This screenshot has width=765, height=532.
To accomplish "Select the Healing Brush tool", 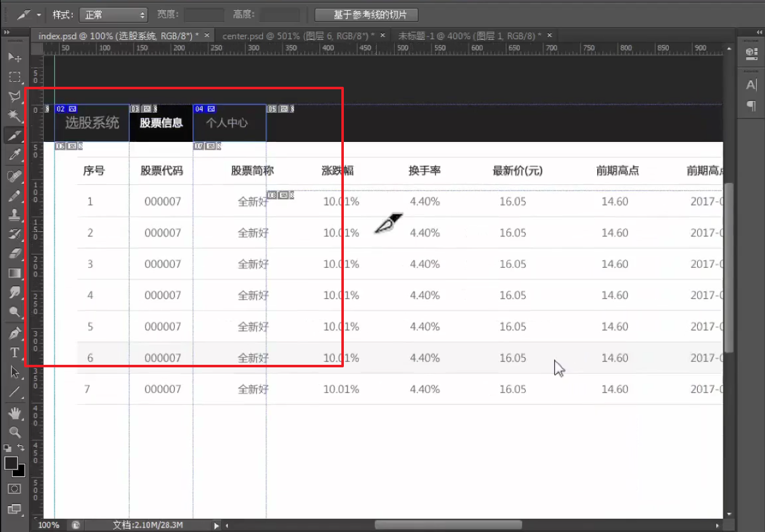I will (x=15, y=176).
